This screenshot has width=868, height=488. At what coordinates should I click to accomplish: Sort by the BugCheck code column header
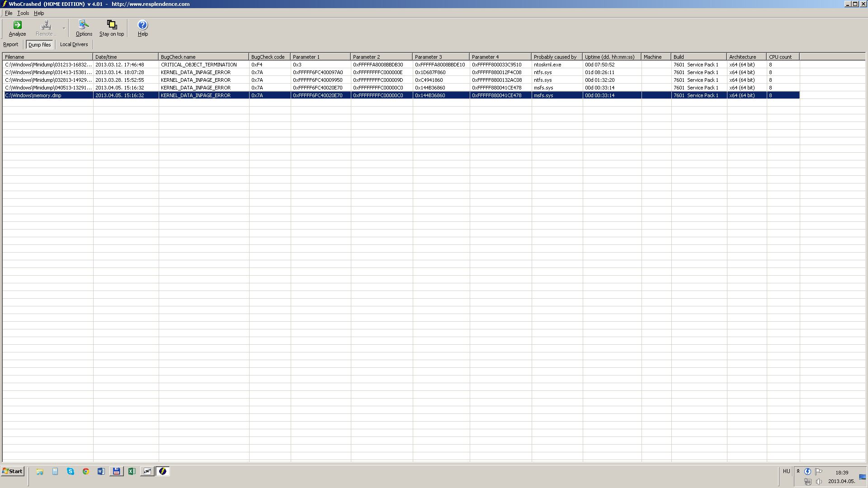(x=269, y=57)
